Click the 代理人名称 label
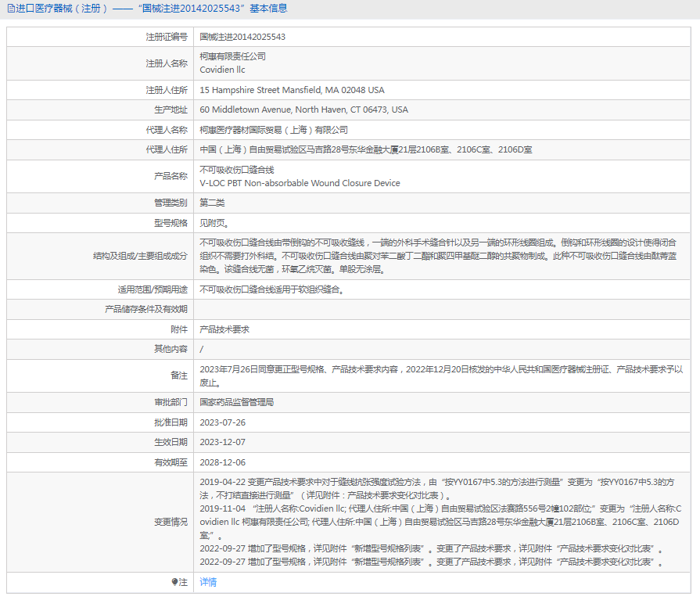Viewport: 700px width, 600px height. (167, 130)
